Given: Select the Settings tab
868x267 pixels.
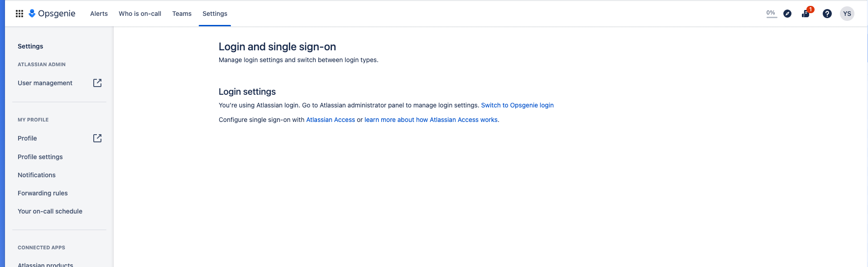Looking at the screenshot, I should pyautogui.click(x=215, y=14).
